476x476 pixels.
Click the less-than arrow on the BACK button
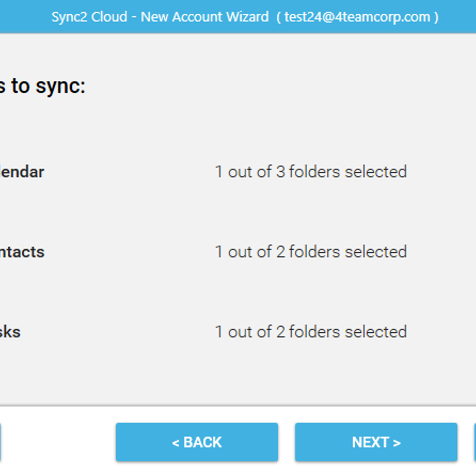176,443
